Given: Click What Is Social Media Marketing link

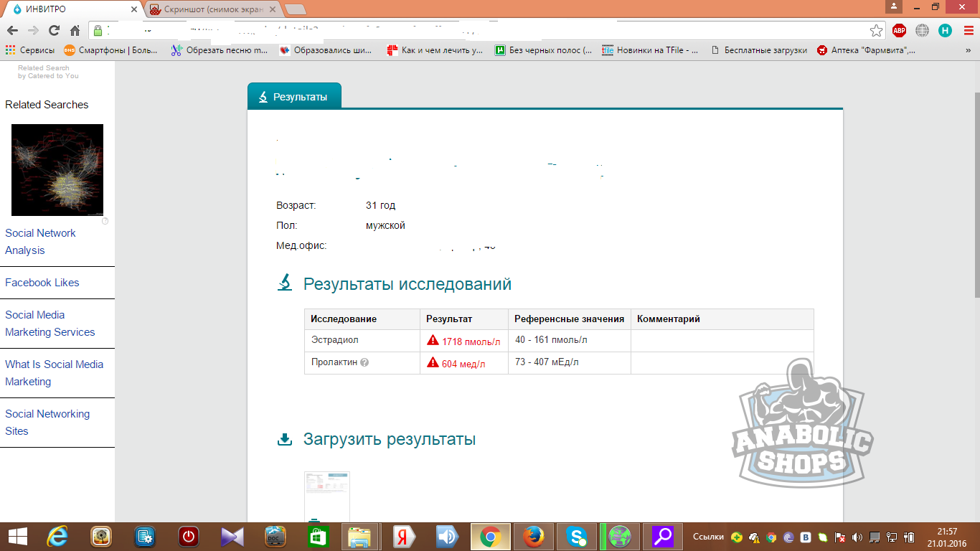Looking at the screenshot, I should [55, 373].
